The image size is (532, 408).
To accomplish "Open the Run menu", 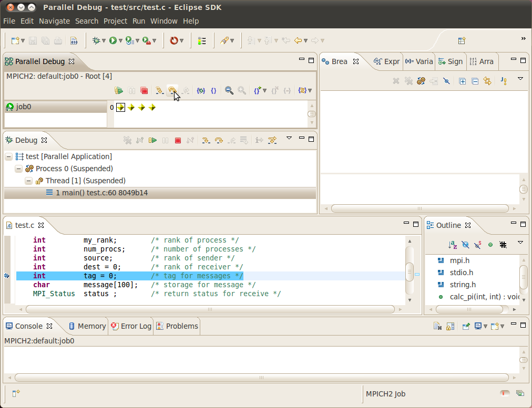I will (139, 21).
